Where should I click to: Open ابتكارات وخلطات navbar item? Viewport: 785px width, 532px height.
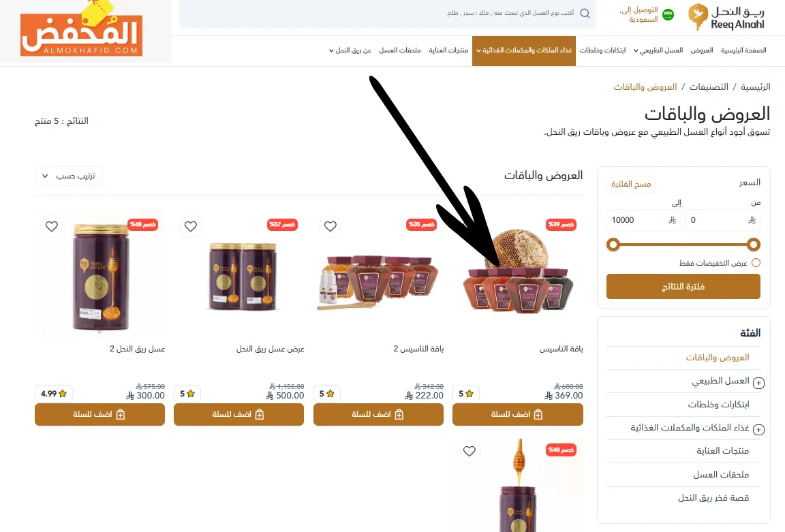tap(603, 50)
